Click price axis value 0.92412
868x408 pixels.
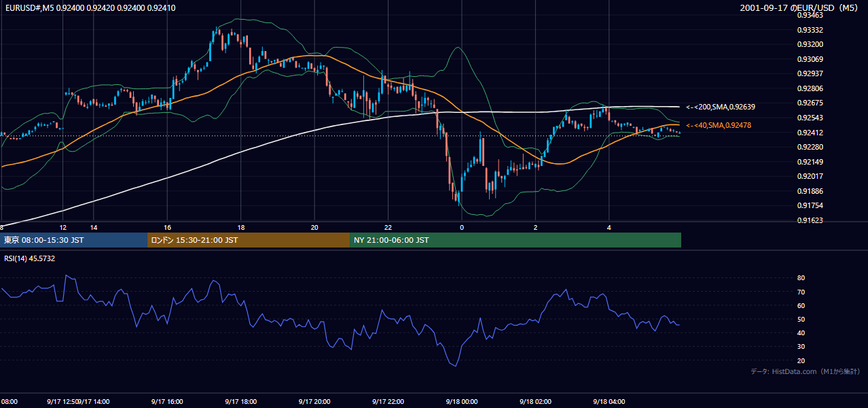(810, 133)
